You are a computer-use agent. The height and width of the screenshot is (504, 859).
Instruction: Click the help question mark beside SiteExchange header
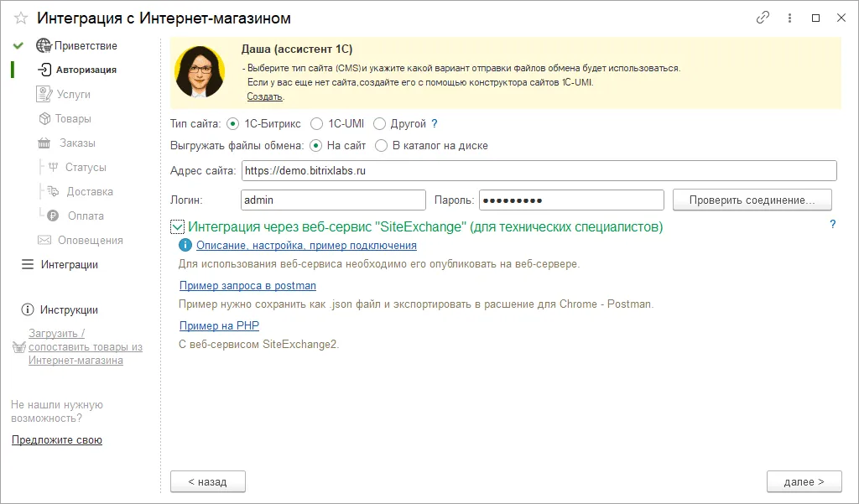(832, 224)
